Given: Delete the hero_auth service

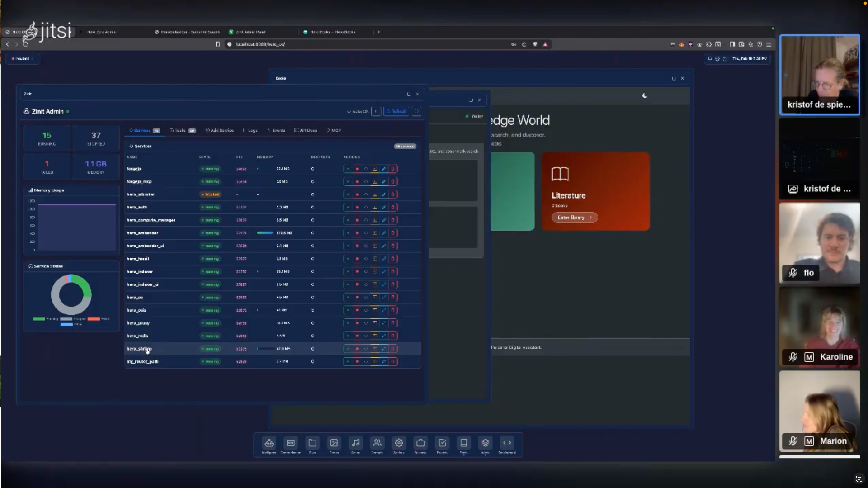Looking at the screenshot, I should [x=393, y=207].
